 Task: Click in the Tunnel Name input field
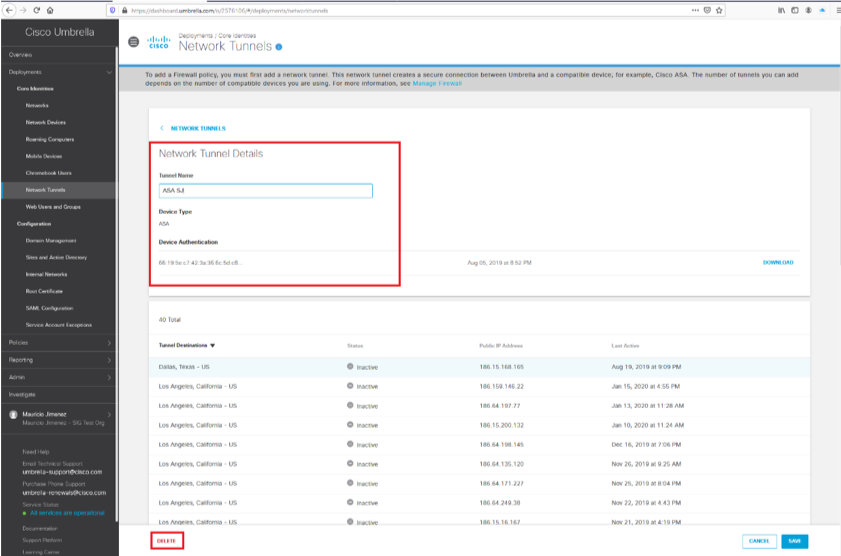point(265,190)
